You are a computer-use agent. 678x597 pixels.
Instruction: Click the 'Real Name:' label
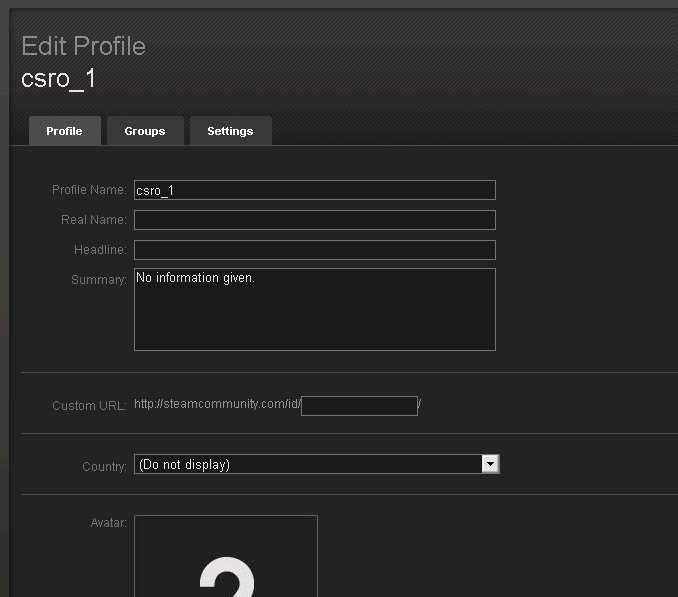click(94, 220)
